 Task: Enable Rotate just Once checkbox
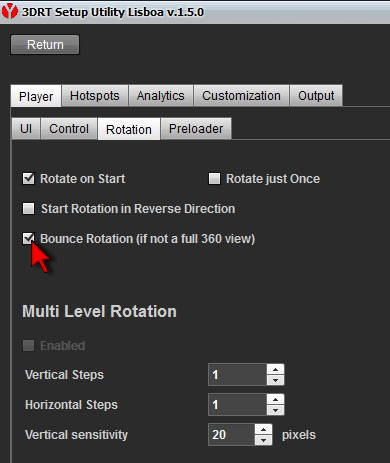pos(214,179)
